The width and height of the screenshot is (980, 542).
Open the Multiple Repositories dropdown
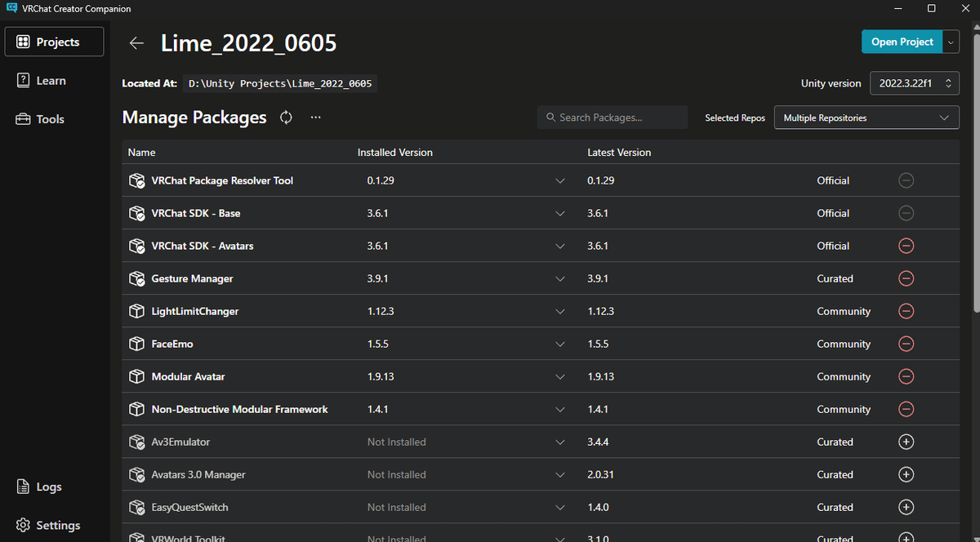click(866, 118)
